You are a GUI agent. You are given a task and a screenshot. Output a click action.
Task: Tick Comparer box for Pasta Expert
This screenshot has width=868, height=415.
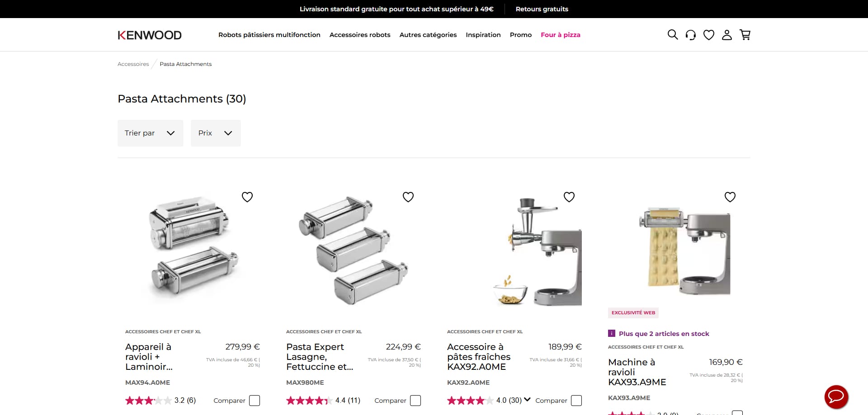pyautogui.click(x=415, y=401)
